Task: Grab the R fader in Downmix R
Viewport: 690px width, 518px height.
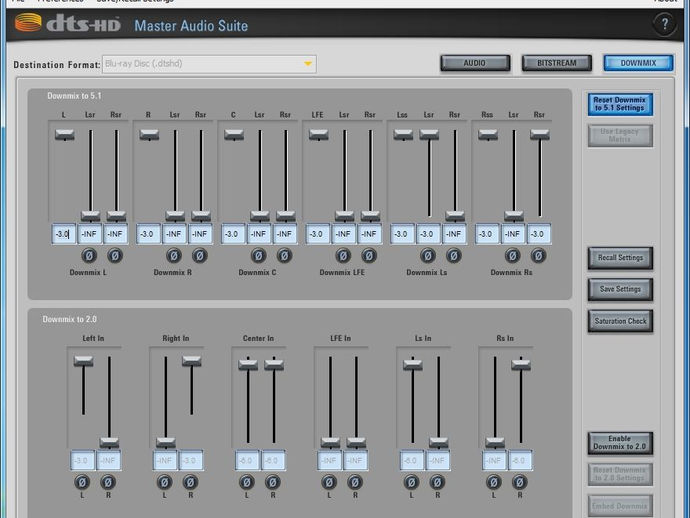Action: [149, 135]
